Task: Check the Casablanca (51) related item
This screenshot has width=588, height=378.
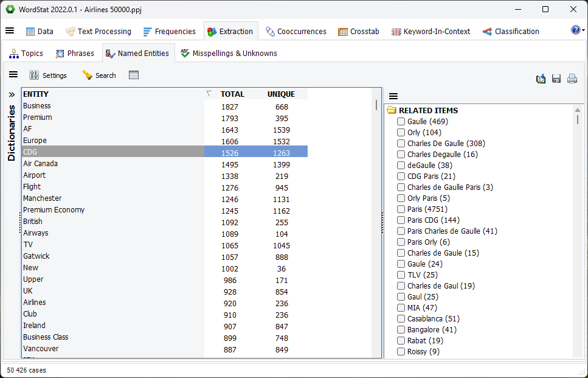Action: tap(400, 318)
